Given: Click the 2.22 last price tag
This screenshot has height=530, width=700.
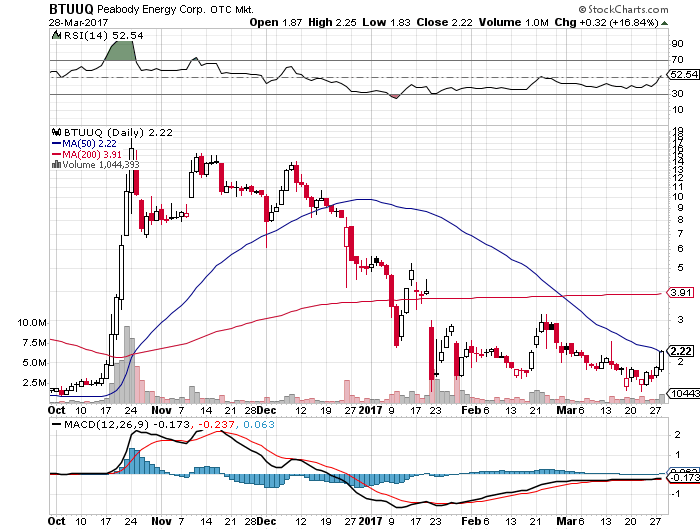Looking at the screenshot, I should [681, 351].
